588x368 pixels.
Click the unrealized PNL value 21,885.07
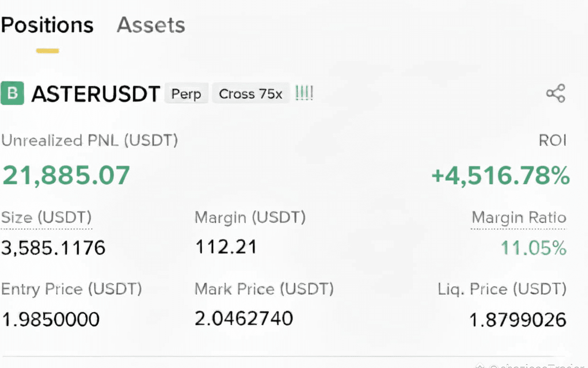(x=66, y=175)
